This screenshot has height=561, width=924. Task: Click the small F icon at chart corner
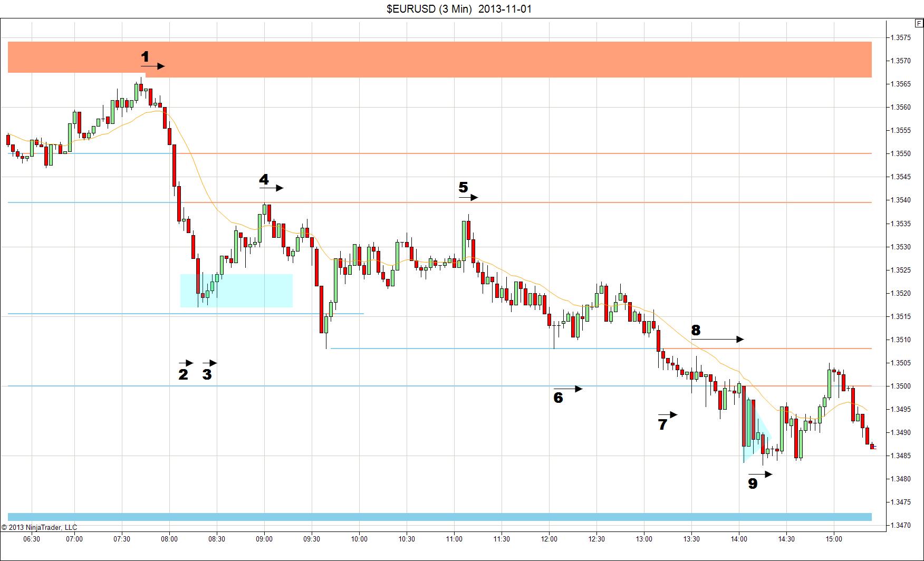919,23
